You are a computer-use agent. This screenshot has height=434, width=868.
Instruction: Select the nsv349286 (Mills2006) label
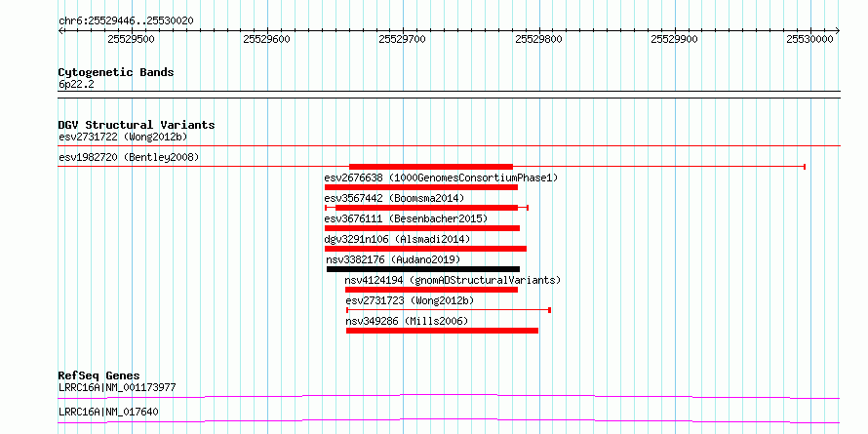click(x=408, y=321)
